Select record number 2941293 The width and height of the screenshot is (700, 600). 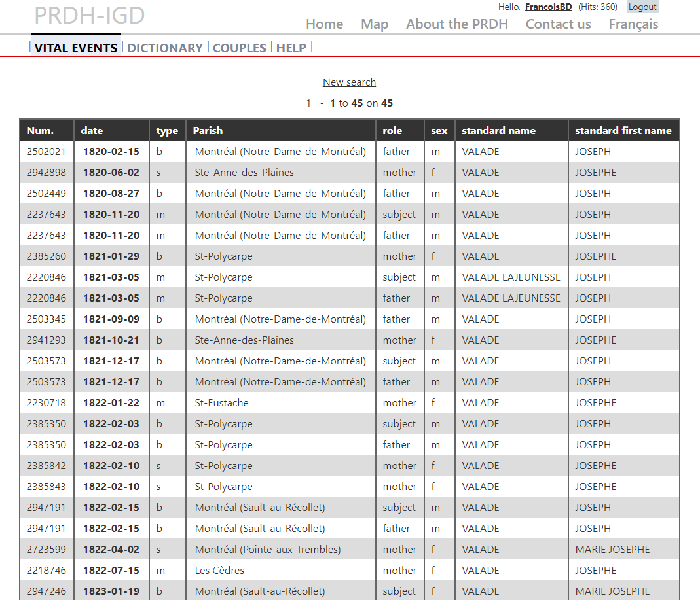pyautogui.click(x=46, y=340)
